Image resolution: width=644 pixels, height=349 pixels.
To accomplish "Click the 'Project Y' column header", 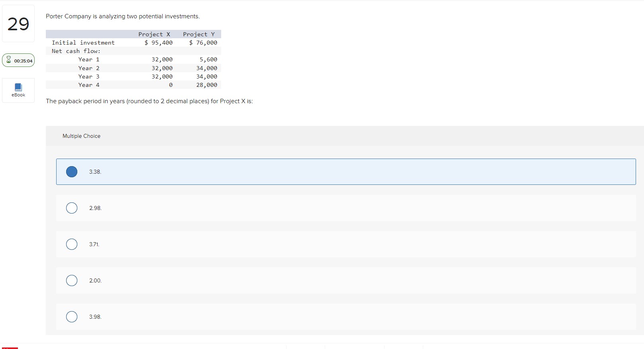I will (x=199, y=34).
